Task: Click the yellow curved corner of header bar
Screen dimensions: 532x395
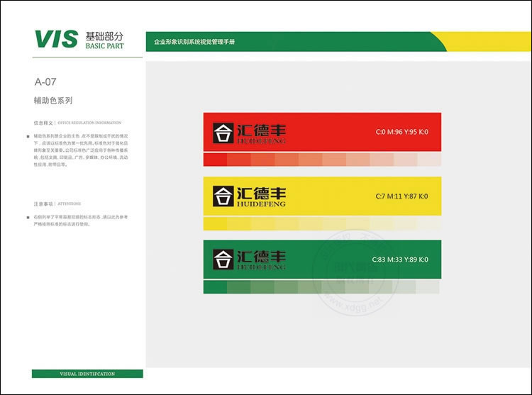Action: tap(482, 42)
